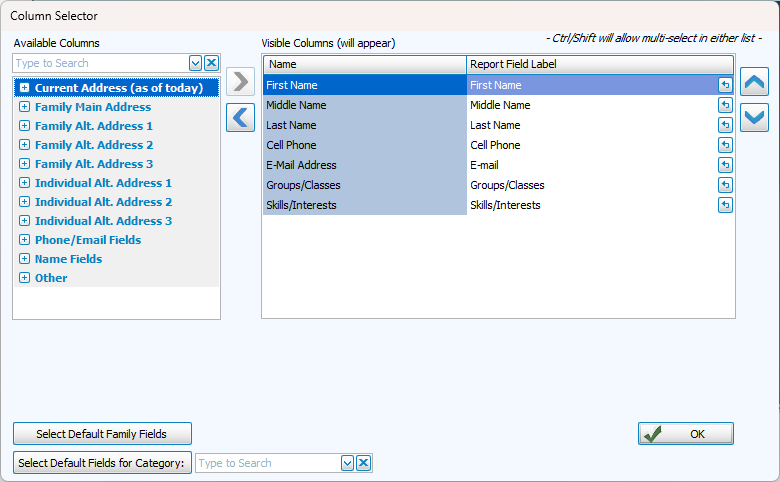The image size is (780, 482).
Task: Move selected column up with up arrow
Action: 754,83
